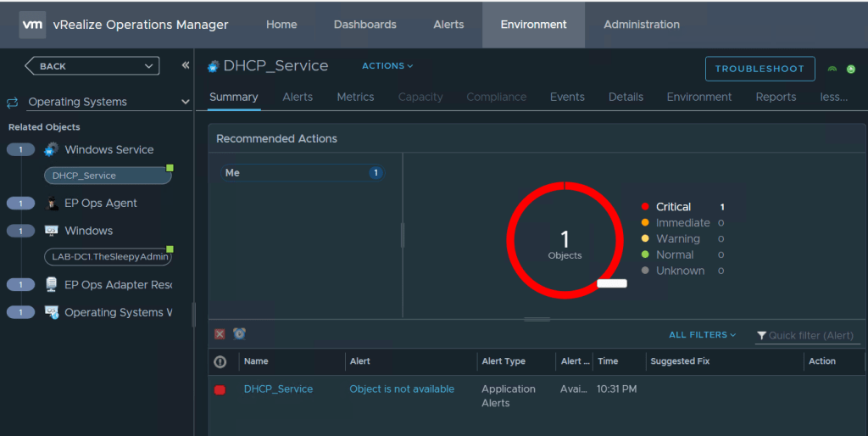Click the EP Ops Adapter Resources icon

click(x=51, y=285)
